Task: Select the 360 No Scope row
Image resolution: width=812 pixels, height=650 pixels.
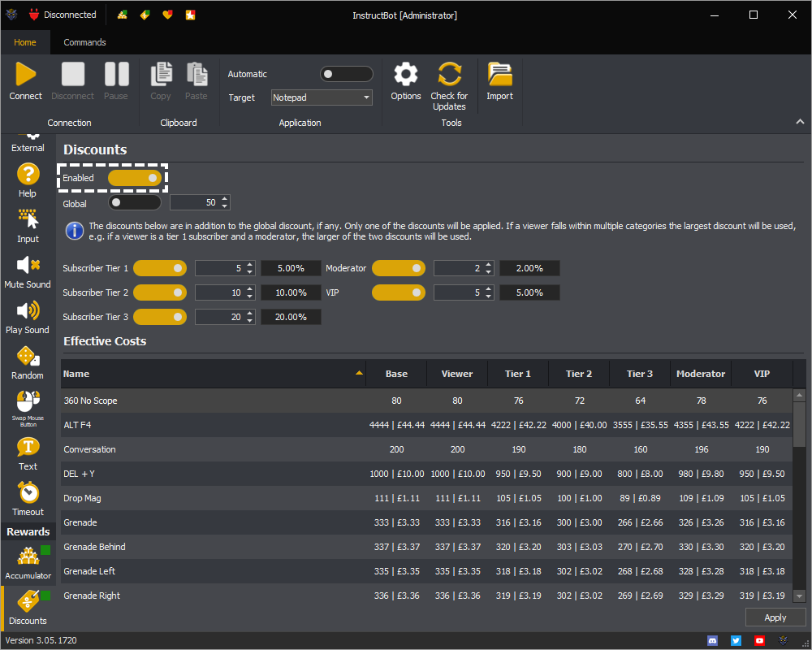Action: [426, 401]
